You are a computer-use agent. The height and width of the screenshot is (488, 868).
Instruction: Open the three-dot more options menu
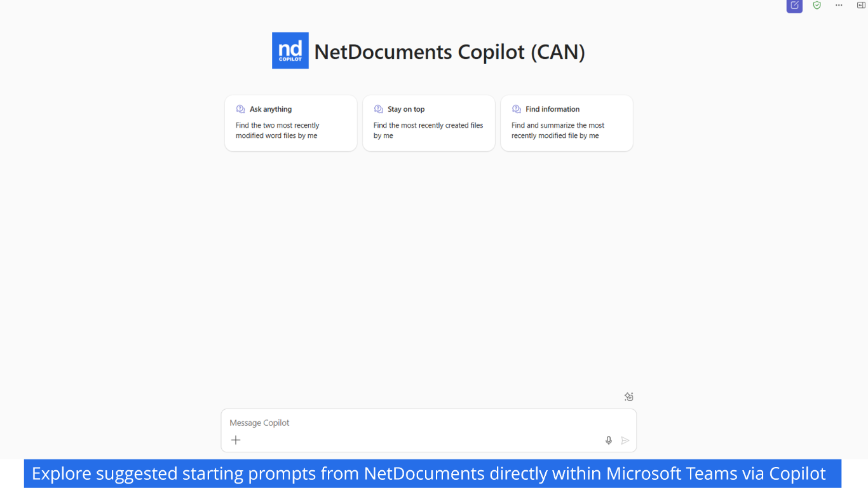tap(839, 5)
